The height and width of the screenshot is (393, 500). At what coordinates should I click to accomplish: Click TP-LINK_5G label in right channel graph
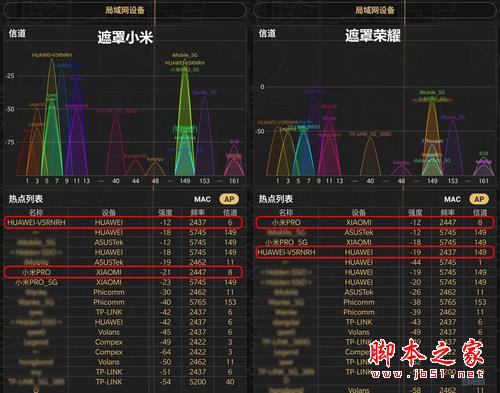click(370, 134)
